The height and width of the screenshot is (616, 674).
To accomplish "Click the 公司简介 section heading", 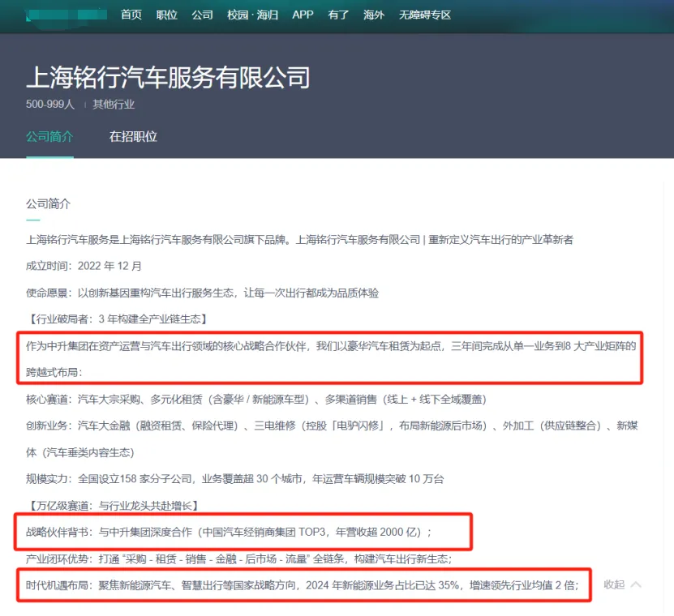I will click(48, 203).
